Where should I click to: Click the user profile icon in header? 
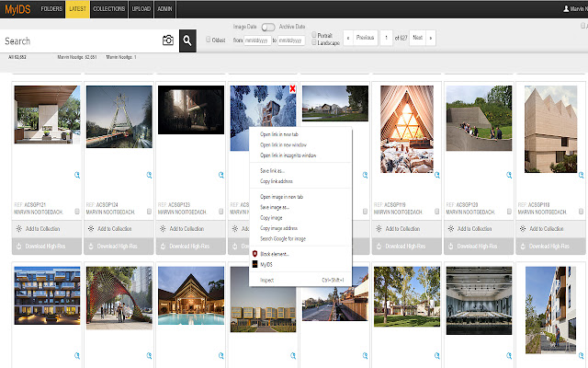[x=566, y=8]
